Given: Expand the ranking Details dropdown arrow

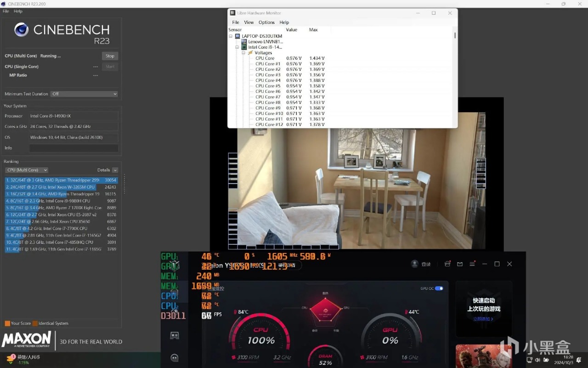Looking at the screenshot, I should pyautogui.click(x=115, y=170).
